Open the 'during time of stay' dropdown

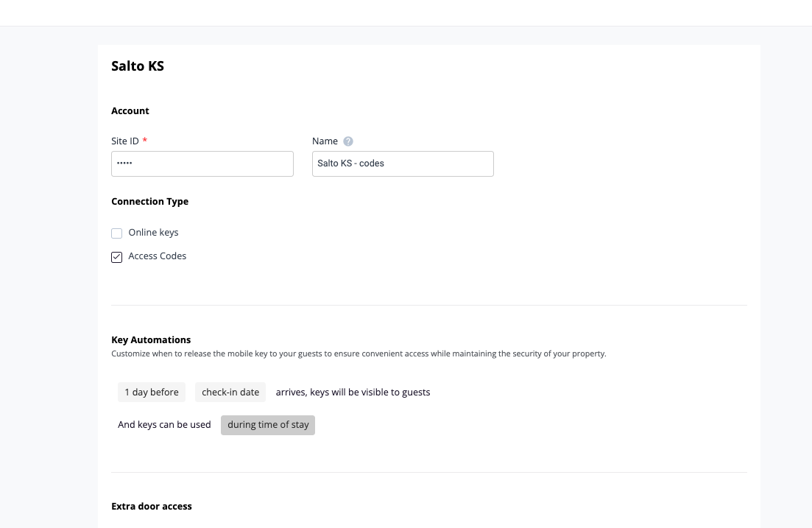[268, 425]
